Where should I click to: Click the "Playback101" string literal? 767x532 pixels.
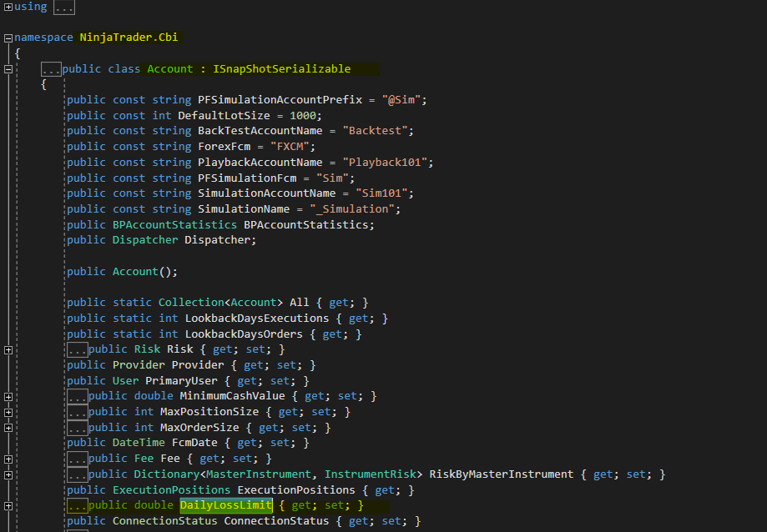[x=385, y=163]
